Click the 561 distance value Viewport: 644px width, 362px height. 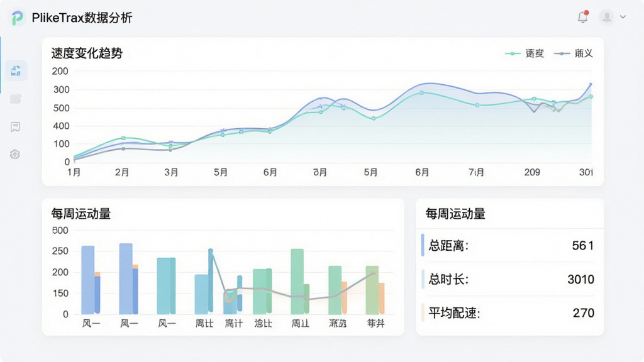point(583,246)
